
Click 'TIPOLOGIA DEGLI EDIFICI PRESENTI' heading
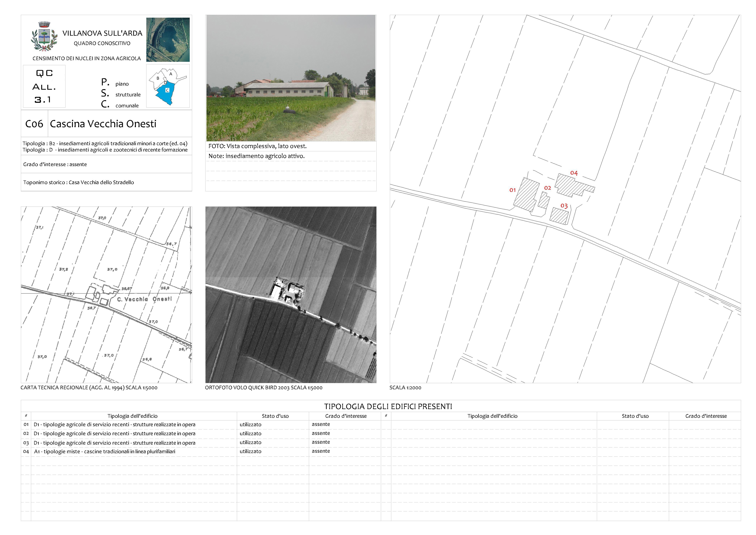pyautogui.click(x=388, y=407)
